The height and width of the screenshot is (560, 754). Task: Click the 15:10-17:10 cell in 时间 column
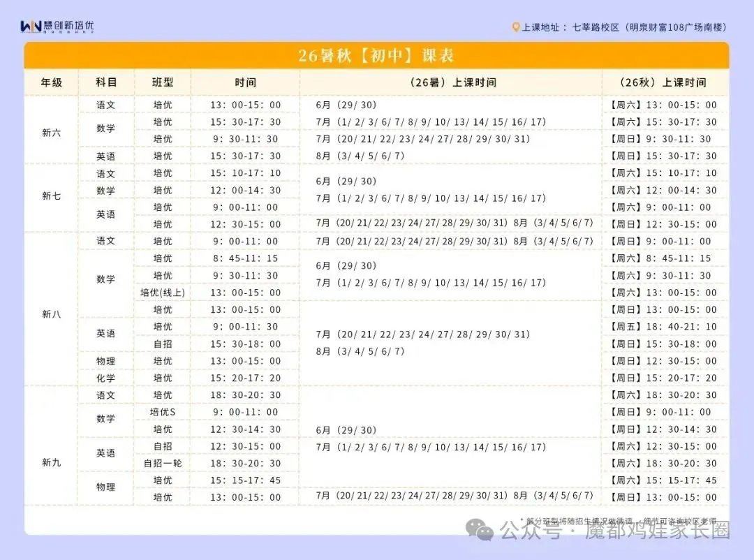[245, 173]
